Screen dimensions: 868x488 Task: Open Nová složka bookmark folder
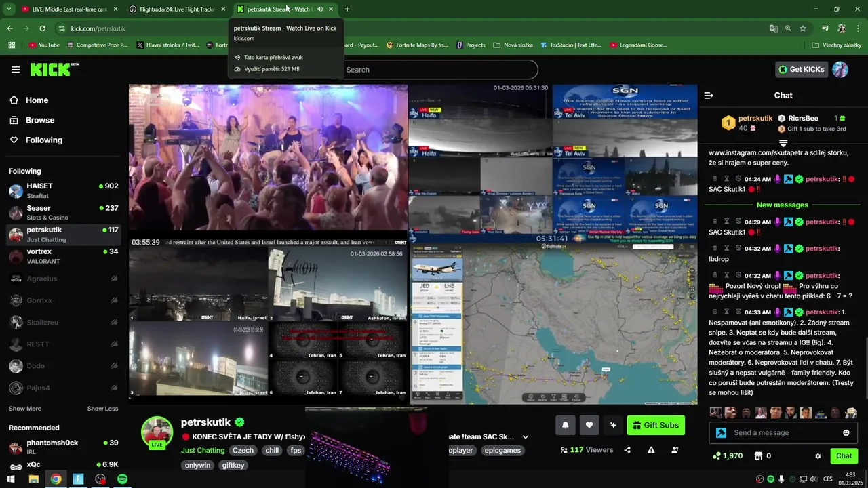coord(513,45)
